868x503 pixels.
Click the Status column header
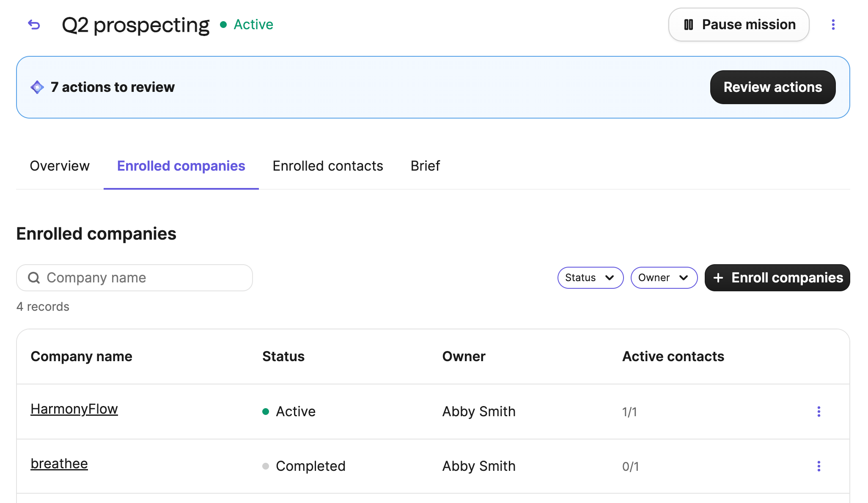coord(283,357)
